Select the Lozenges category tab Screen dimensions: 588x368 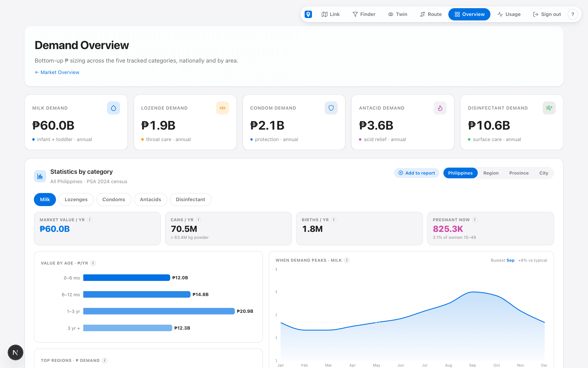click(76, 200)
